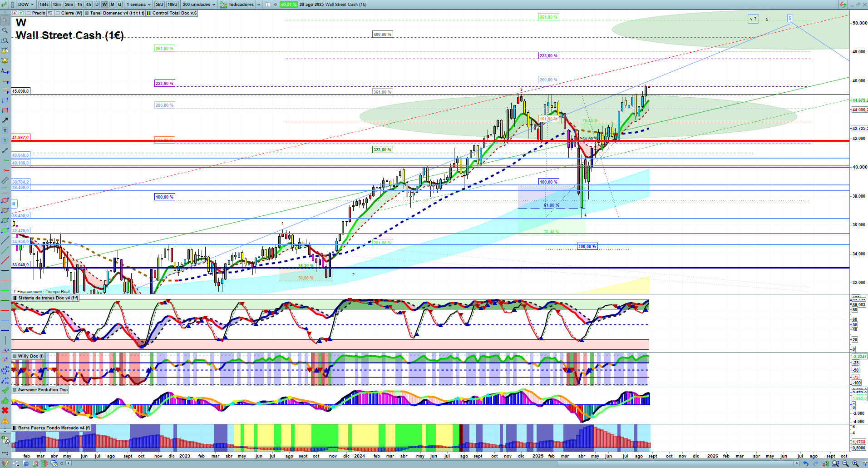Open the Sistema de trenes Doc v4 label
Screen dimensions: 868x468
click(45, 298)
